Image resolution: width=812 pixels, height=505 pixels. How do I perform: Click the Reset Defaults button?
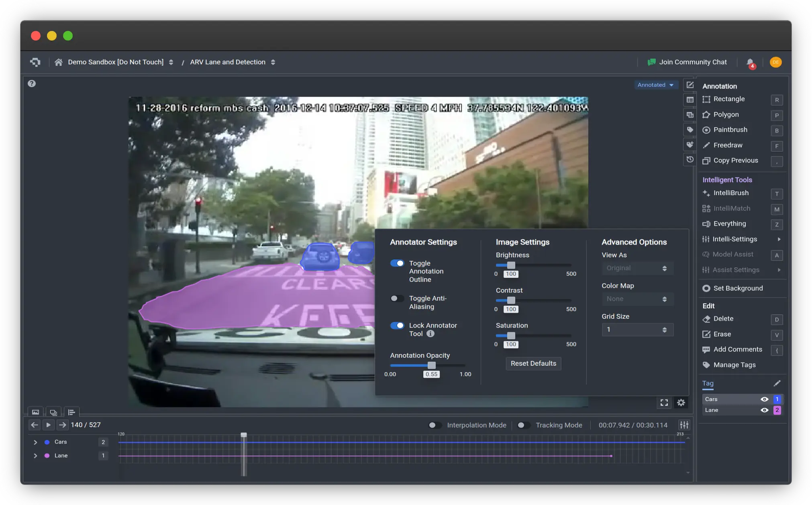[x=533, y=364]
